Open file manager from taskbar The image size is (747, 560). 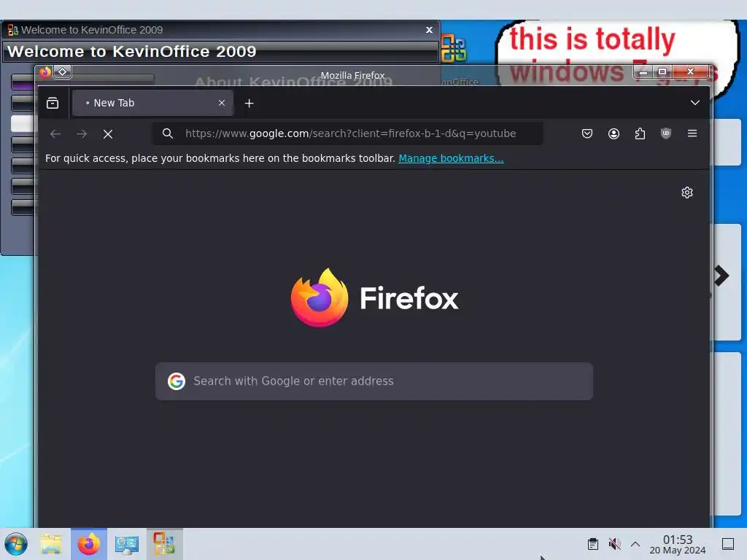click(51, 544)
